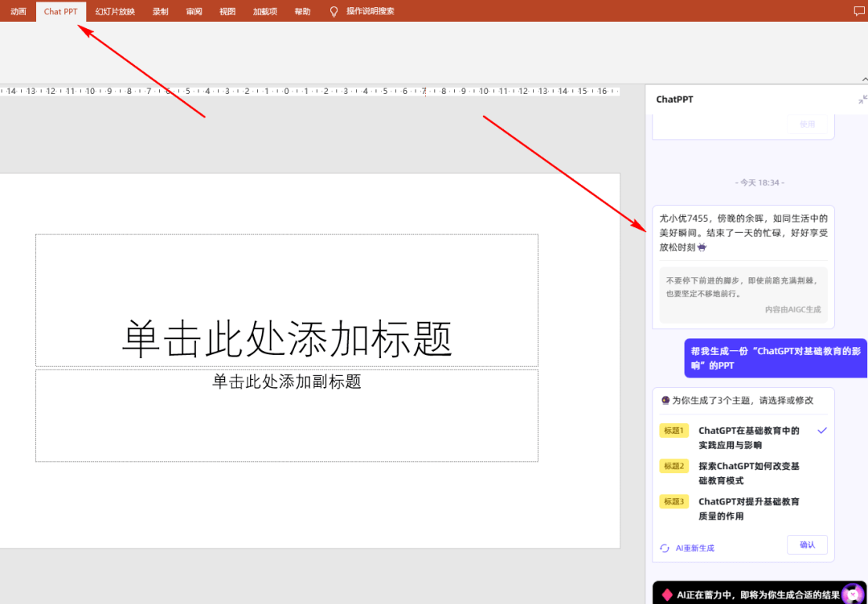The image size is (868, 604).
Task: Click the lightbulb Tell Me icon
Action: pyautogui.click(x=334, y=11)
